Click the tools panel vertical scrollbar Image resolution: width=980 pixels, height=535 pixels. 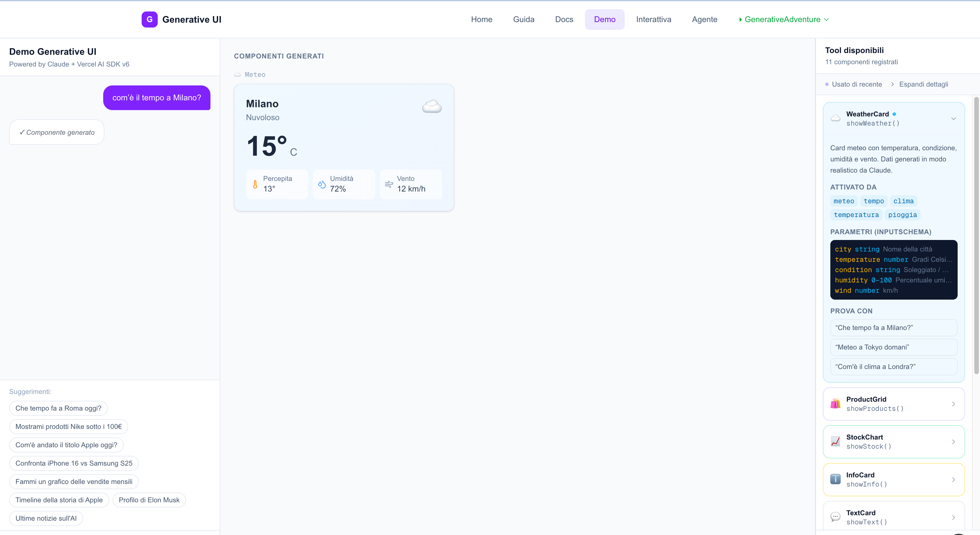click(x=976, y=236)
